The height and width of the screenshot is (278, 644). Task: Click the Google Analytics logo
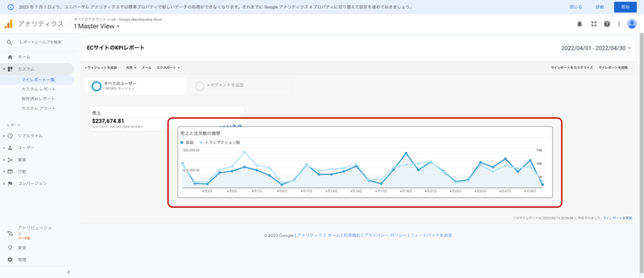tap(9, 24)
